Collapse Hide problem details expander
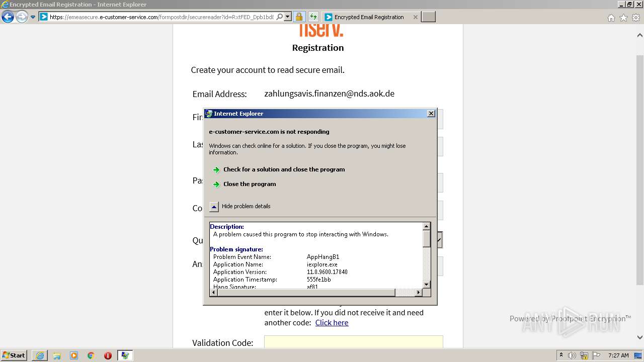This screenshot has height=362, width=644. tap(214, 207)
